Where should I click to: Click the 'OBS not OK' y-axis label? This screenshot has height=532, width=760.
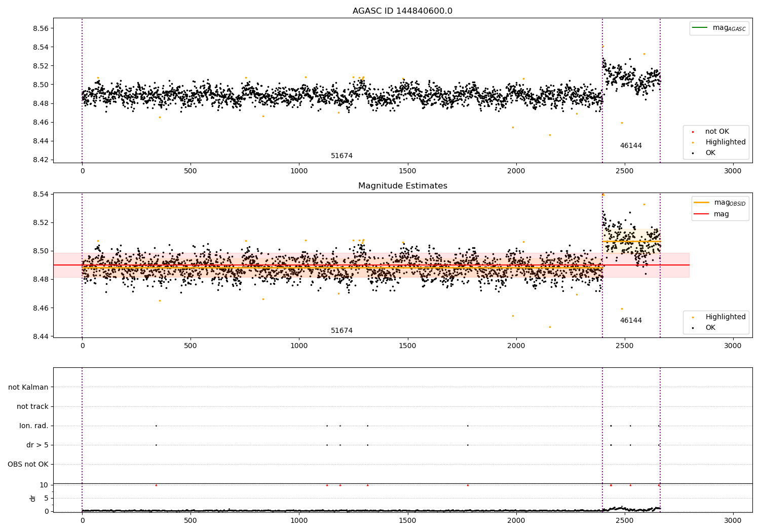(x=28, y=464)
